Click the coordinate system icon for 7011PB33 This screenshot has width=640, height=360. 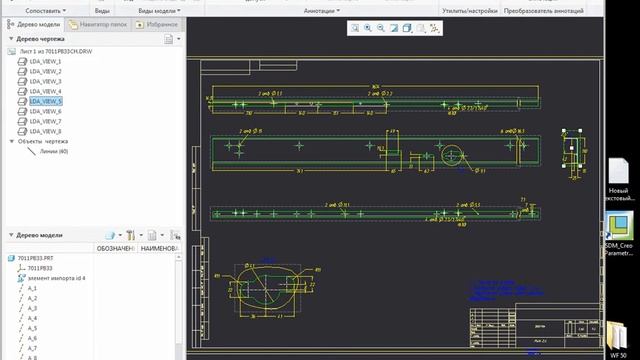[21, 268]
